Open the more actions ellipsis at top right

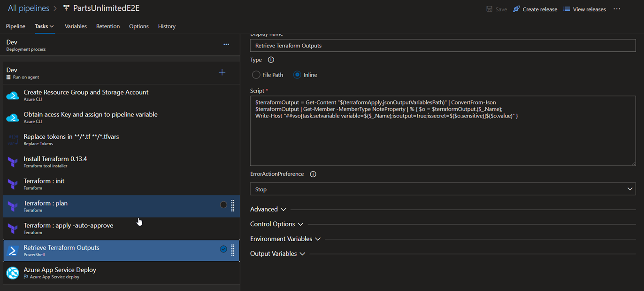click(617, 9)
